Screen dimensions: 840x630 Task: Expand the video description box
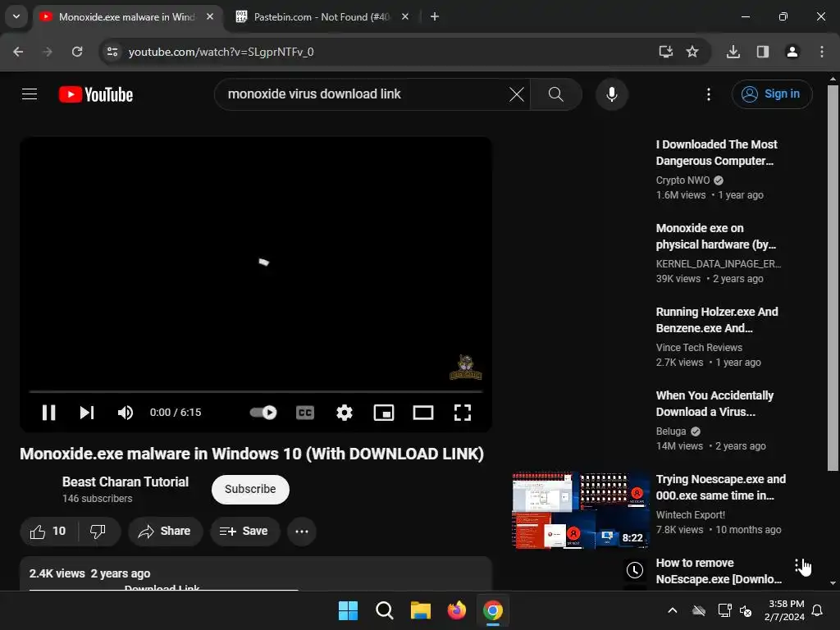click(x=256, y=573)
